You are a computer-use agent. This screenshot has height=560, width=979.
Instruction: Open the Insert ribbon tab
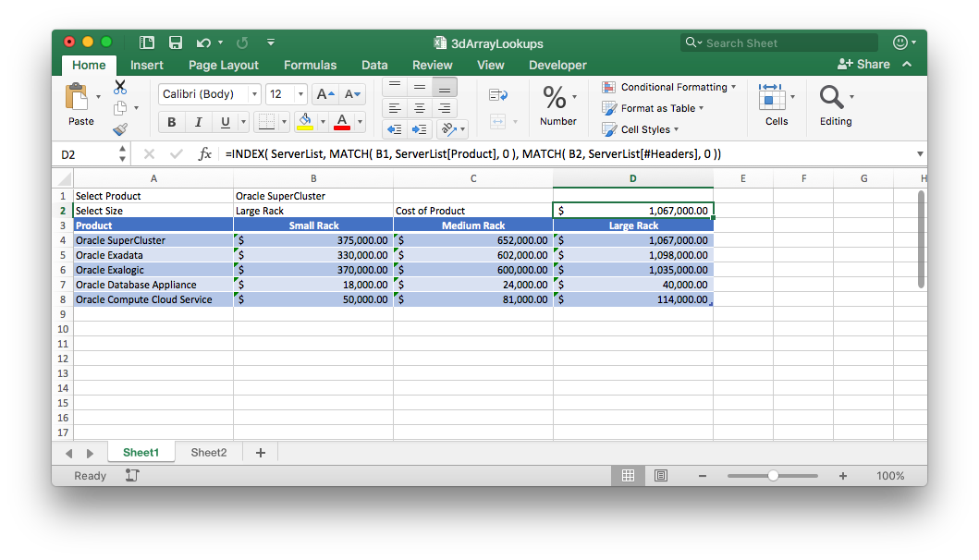[147, 65]
